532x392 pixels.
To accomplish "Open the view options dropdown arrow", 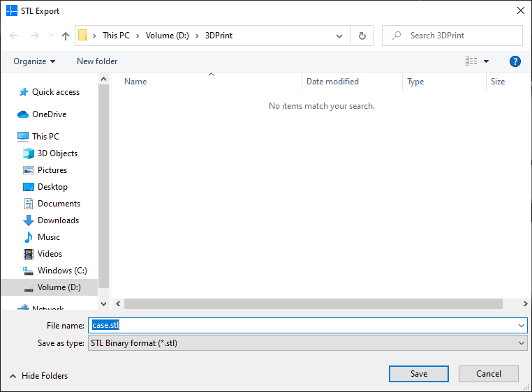I will point(487,61).
